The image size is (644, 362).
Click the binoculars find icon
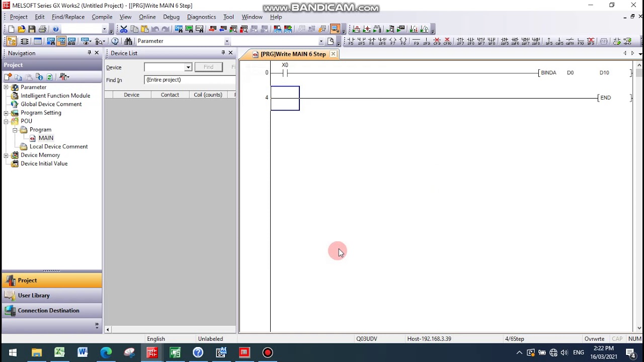pyautogui.click(x=128, y=41)
